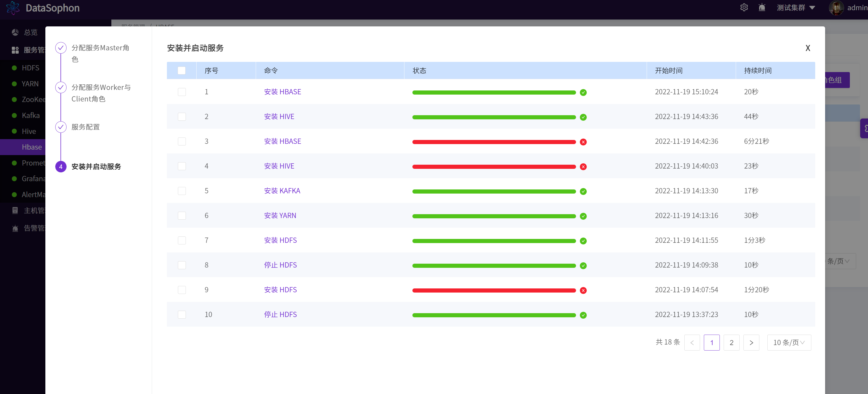Click red progress bar of row 9 HDFS
This screenshot has width=868, height=394.
tap(494, 290)
